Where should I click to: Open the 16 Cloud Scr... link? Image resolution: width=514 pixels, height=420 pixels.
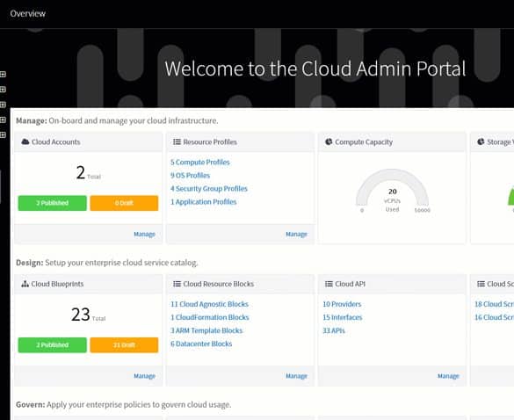click(x=494, y=317)
